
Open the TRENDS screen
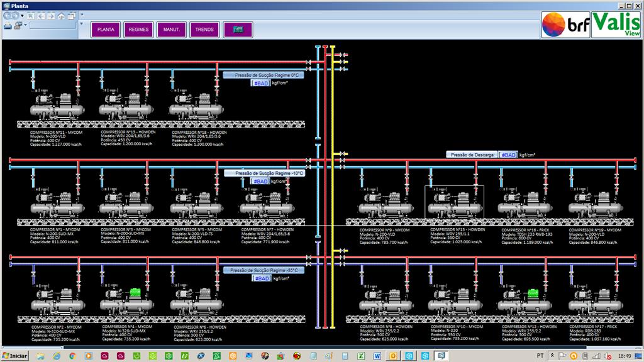(204, 30)
